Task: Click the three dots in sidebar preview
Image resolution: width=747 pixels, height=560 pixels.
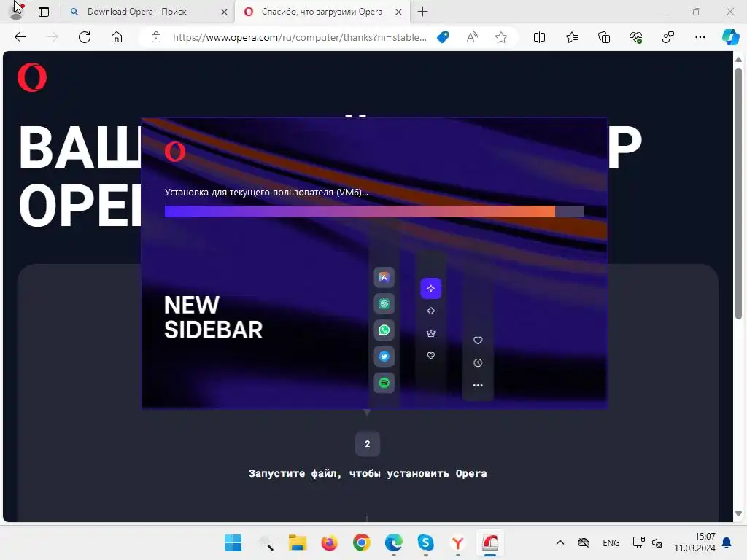Action: pyautogui.click(x=478, y=385)
